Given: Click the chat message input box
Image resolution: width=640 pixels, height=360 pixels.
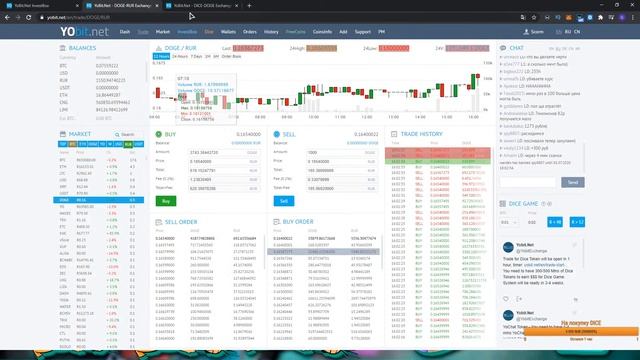Looking at the screenshot, I should pyautogui.click(x=528, y=182).
